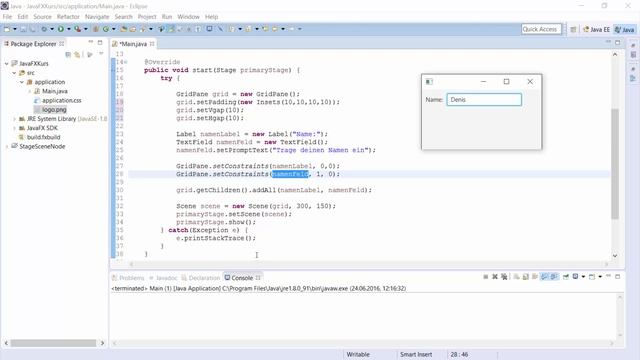Click the Open Console icon

click(x=592, y=277)
